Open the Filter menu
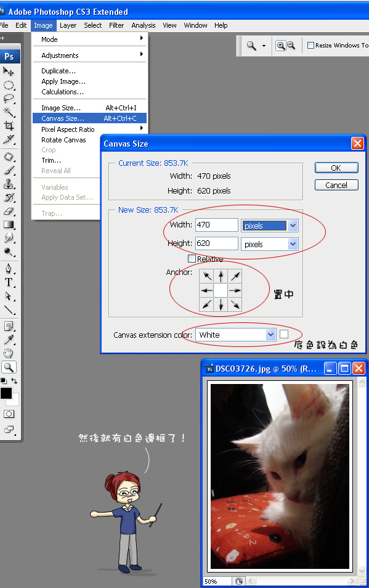This screenshot has width=369, height=588. tap(116, 25)
